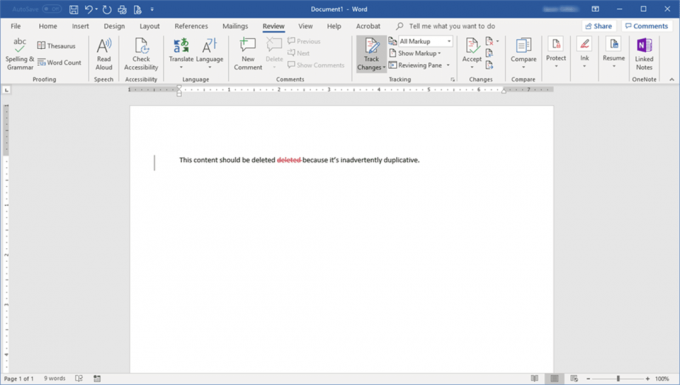Open the Protect options
This screenshot has height=385, width=680.
(x=556, y=53)
